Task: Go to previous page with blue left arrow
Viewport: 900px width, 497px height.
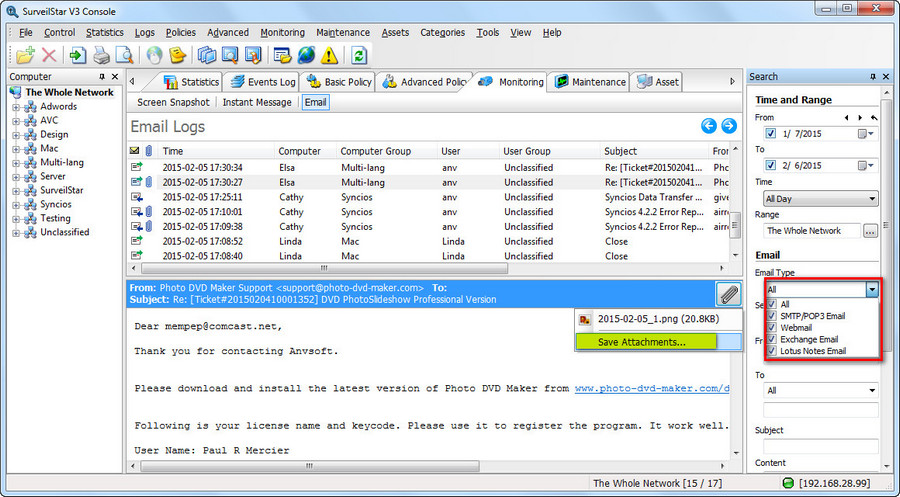Action: (x=709, y=126)
